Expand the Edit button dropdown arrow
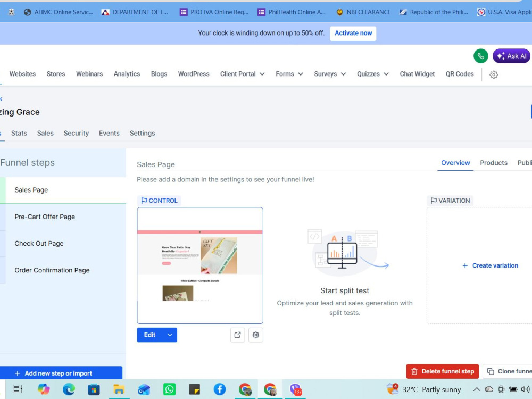The height and width of the screenshot is (399, 532). click(170, 335)
